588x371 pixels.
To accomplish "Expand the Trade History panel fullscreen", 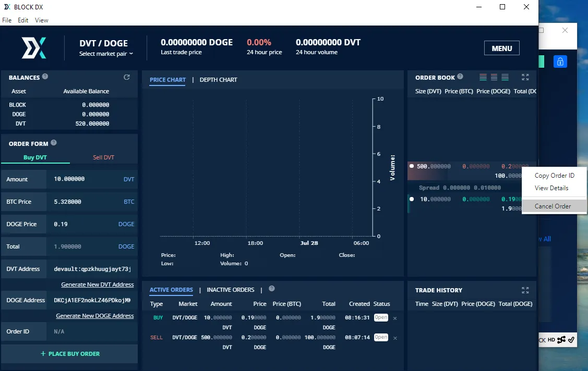I will [x=525, y=290].
